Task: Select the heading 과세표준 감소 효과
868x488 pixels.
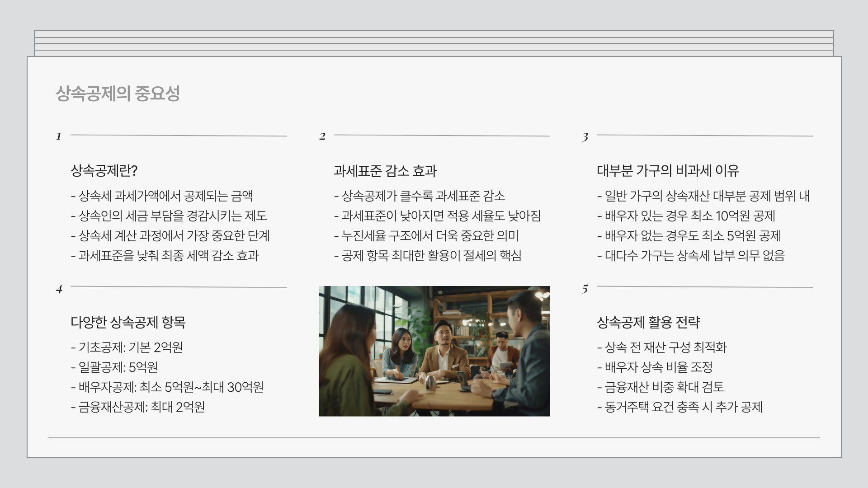Action: (x=385, y=171)
